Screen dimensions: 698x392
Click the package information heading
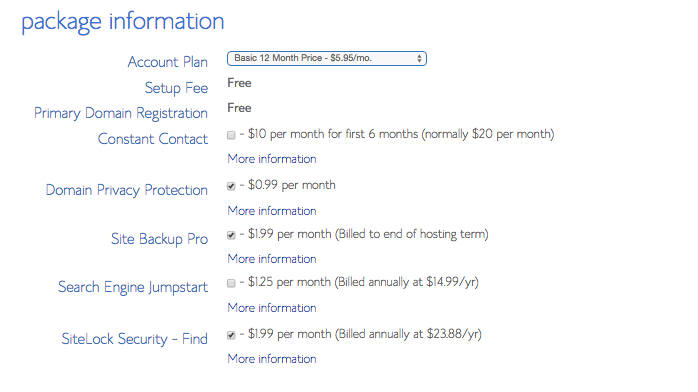pos(123,22)
